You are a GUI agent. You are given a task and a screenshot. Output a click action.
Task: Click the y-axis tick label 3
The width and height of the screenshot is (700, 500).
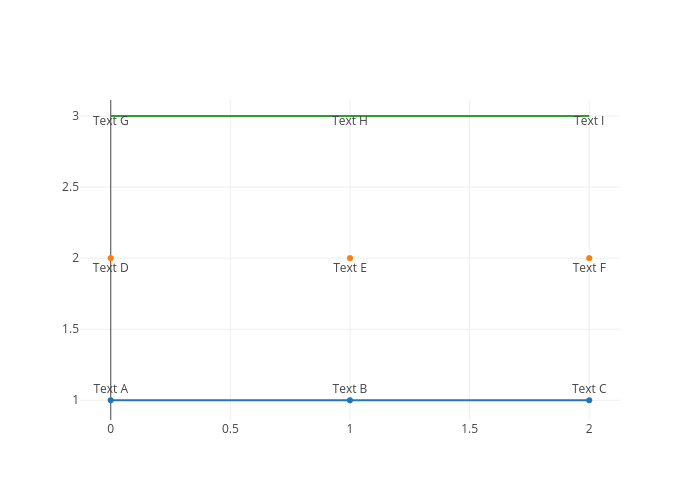tap(75, 116)
